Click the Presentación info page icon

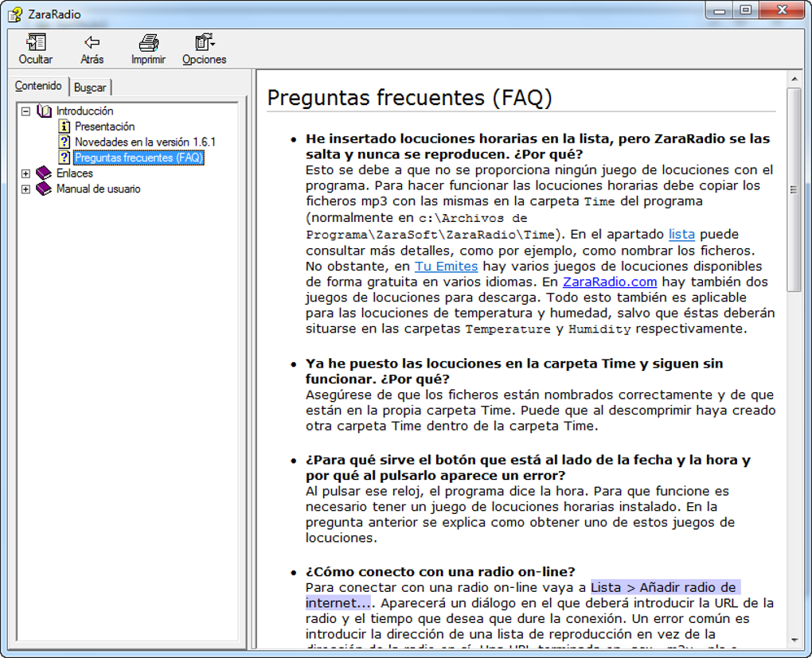pyautogui.click(x=64, y=127)
